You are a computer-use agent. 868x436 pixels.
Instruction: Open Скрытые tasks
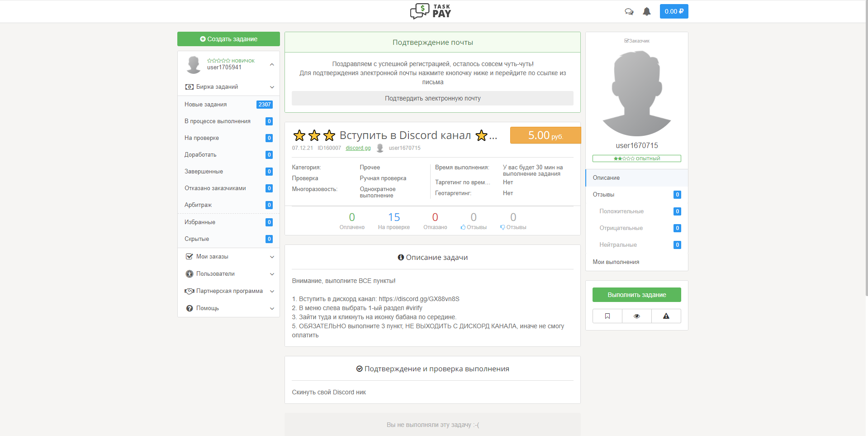pos(228,239)
